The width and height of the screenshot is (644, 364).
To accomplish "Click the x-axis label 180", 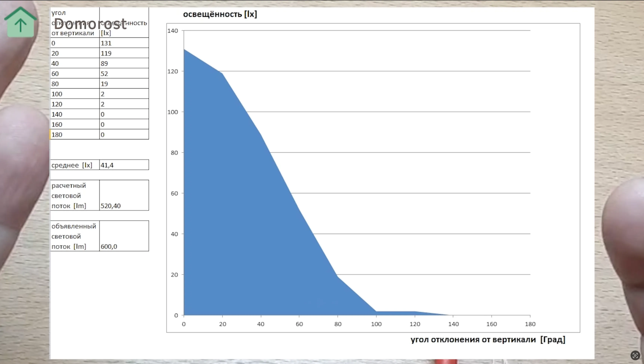I will (x=530, y=324).
